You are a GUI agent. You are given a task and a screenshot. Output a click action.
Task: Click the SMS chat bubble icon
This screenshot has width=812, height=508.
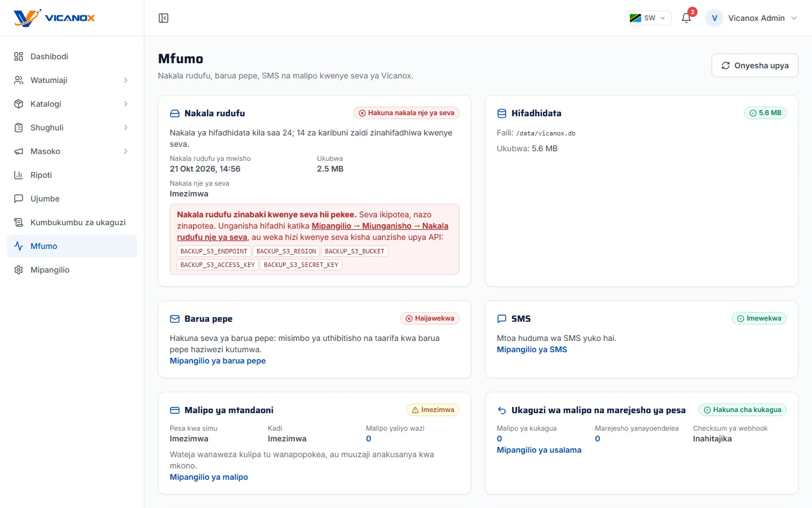[502, 319]
